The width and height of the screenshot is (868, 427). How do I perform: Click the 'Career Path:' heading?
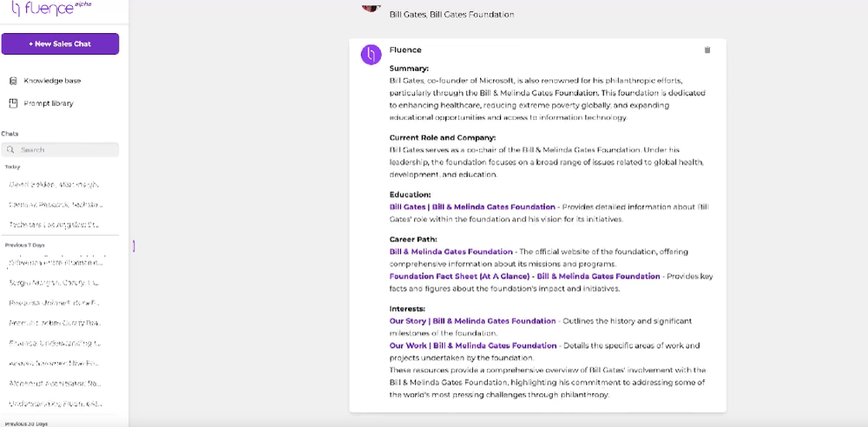point(413,240)
